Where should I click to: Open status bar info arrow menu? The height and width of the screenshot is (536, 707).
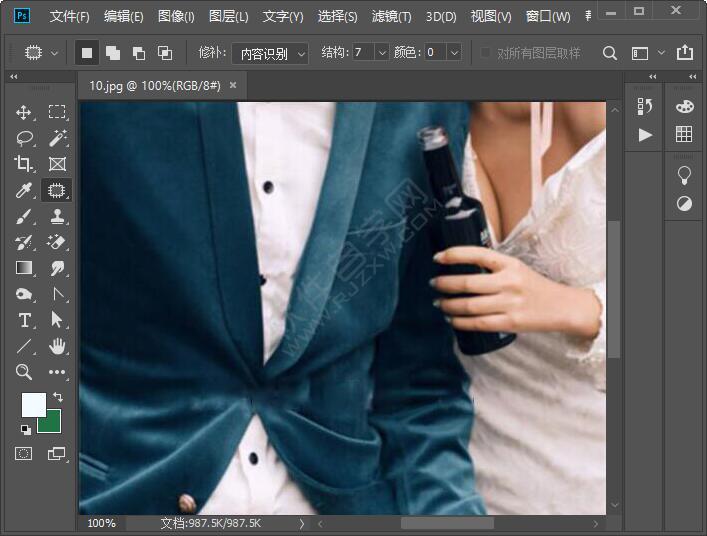pyautogui.click(x=302, y=524)
